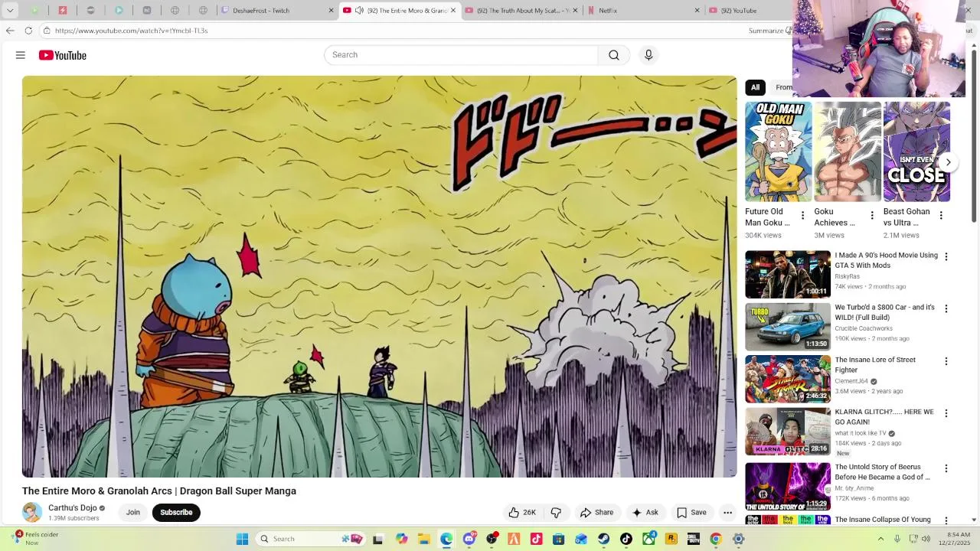Launch Google Chrome from the taskbar
Image resolution: width=980 pixels, height=551 pixels.
[716, 539]
